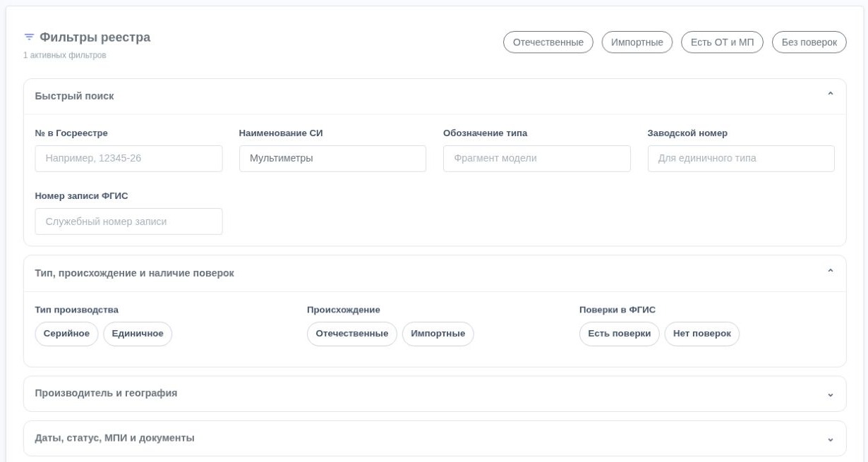Toggle the Нет поверок option

point(701,334)
